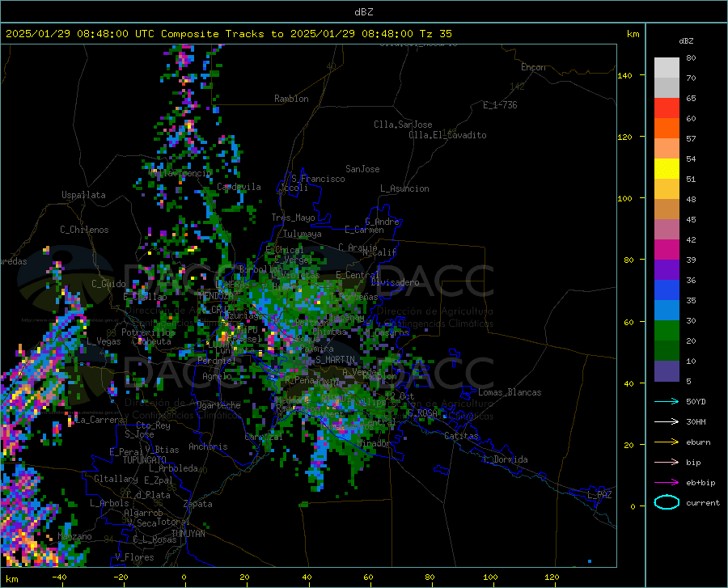Click the Tz 35 header value
Viewport: 728px width, 588px height.
coord(435,34)
